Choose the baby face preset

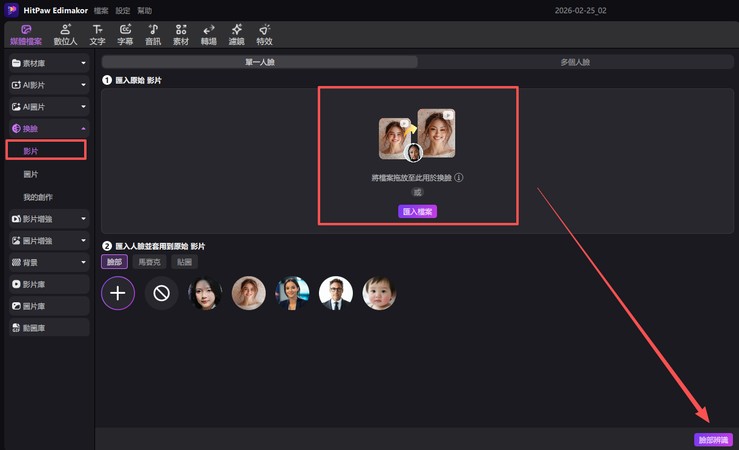[x=379, y=293]
